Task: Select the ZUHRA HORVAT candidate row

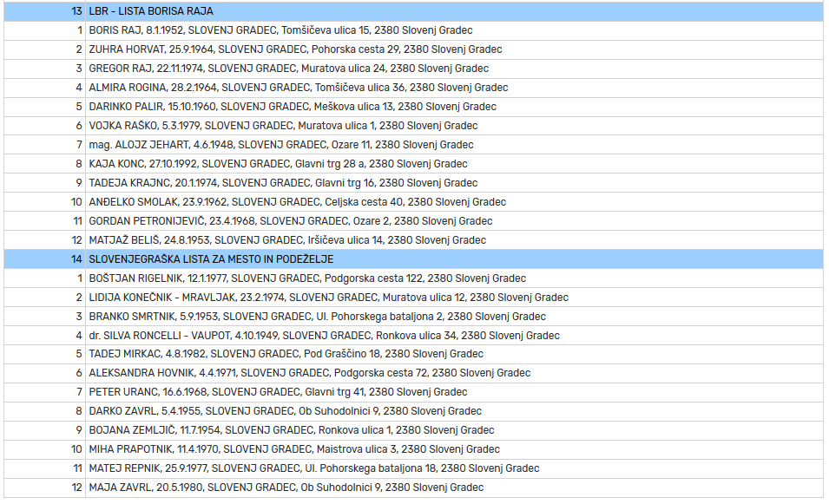Action: [x=413, y=49]
